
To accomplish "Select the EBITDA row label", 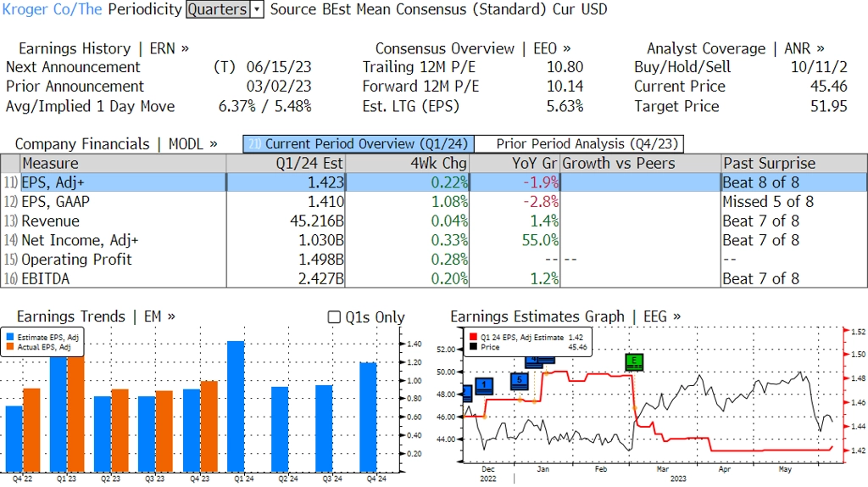I will coord(46,278).
